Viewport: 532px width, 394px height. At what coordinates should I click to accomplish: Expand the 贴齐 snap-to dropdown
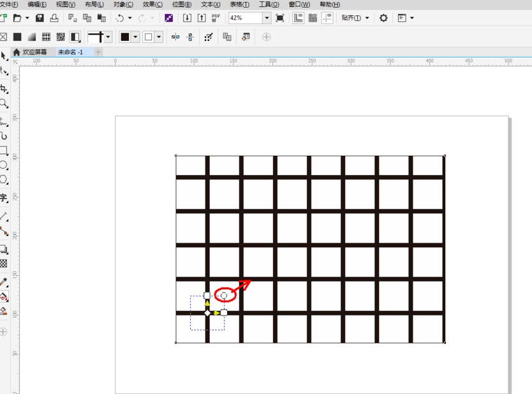click(367, 18)
